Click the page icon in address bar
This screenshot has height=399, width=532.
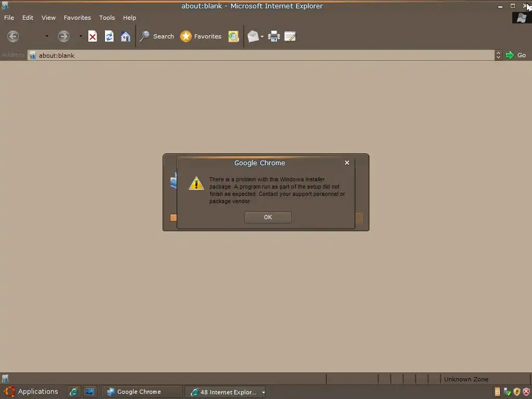click(33, 55)
